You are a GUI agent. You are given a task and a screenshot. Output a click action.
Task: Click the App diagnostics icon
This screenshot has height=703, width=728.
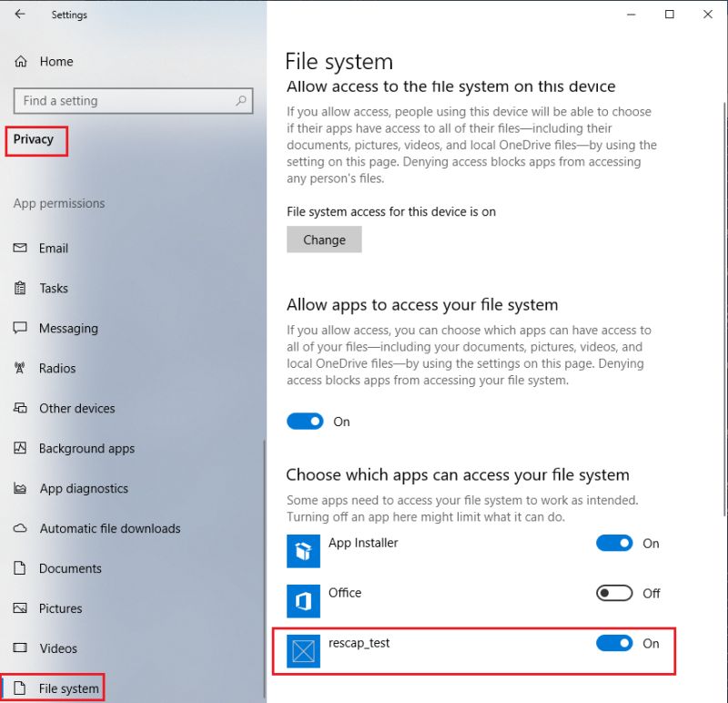(x=21, y=488)
